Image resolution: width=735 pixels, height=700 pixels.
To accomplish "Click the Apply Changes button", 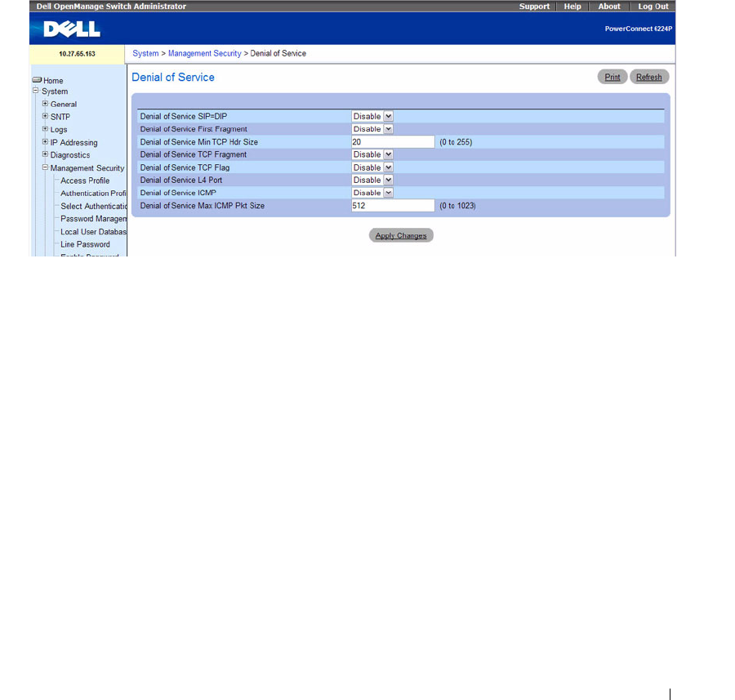I will pos(401,235).
